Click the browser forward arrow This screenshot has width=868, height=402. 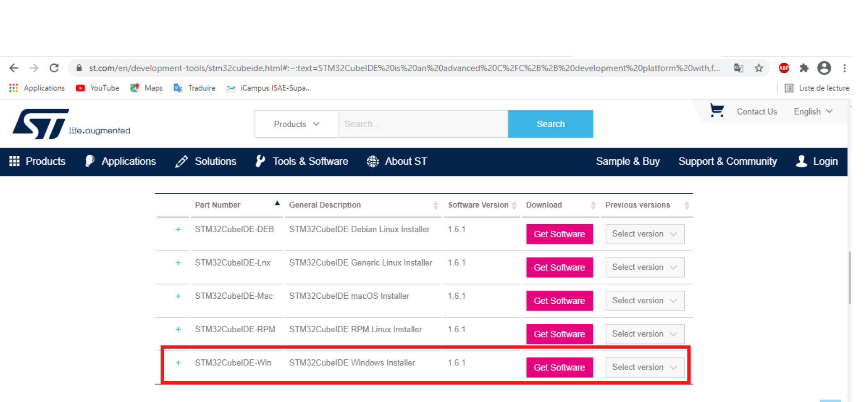34,68
